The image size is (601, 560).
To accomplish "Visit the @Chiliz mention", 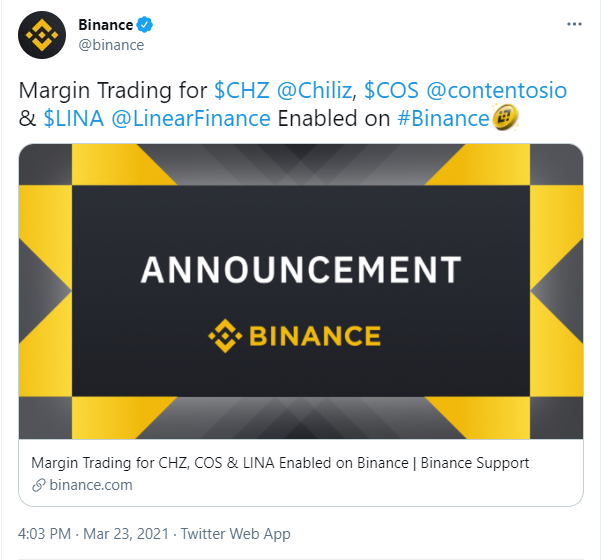I will pos(314,91).
